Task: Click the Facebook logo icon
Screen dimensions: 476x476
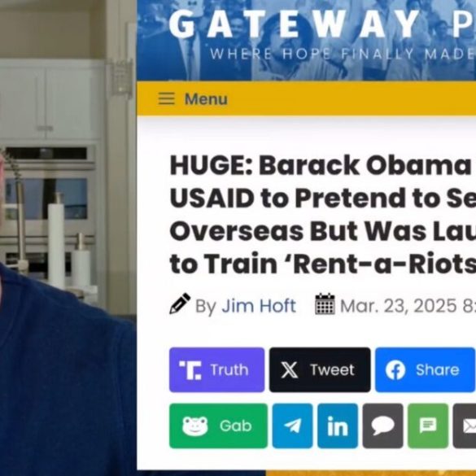Action: pyautogui.click(x=395, y=370)
